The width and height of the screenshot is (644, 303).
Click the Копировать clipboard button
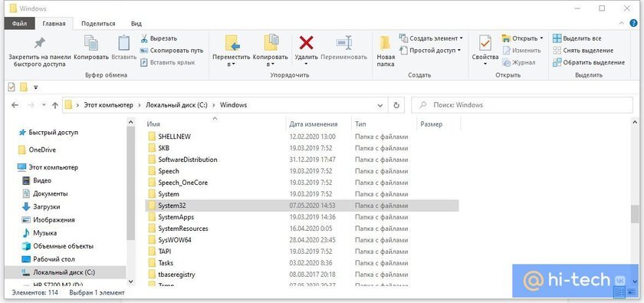tap(91, 48)
